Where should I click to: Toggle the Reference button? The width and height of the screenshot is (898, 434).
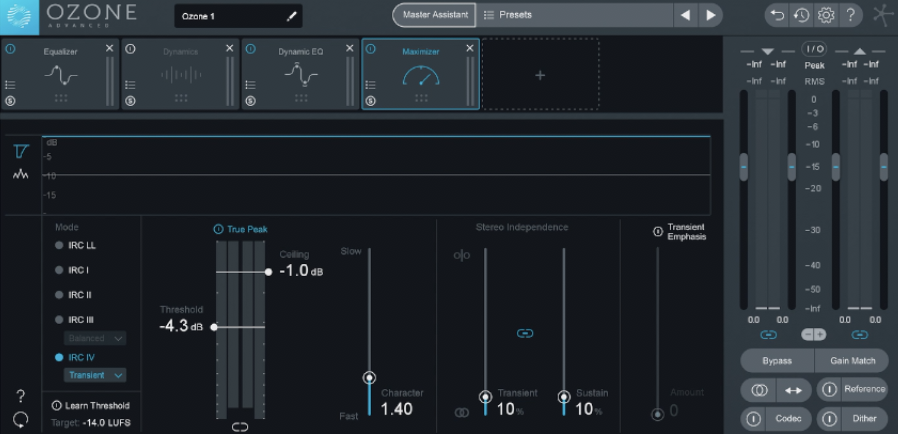[x=853, y=389]
